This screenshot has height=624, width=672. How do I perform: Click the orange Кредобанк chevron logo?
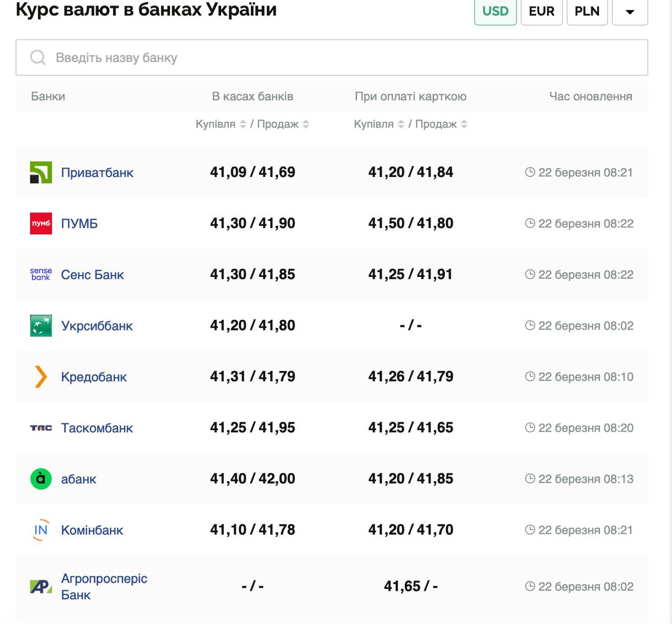41,377
